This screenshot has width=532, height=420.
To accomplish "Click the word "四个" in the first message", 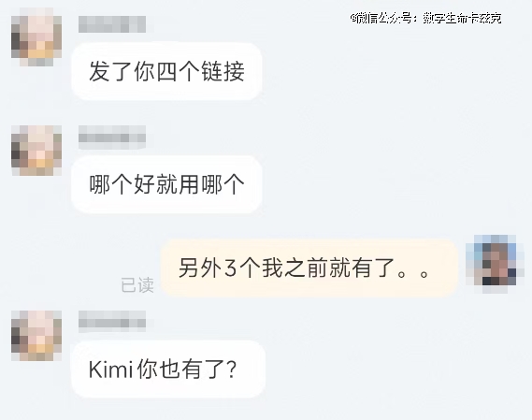I will click(x=179, y=71).
